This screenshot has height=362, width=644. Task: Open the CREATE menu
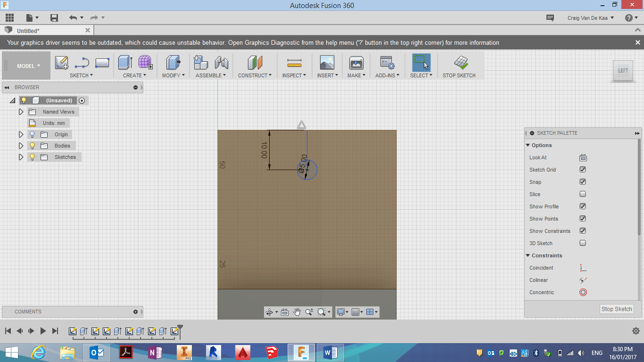pyautogui.click(x=135, y=75)
